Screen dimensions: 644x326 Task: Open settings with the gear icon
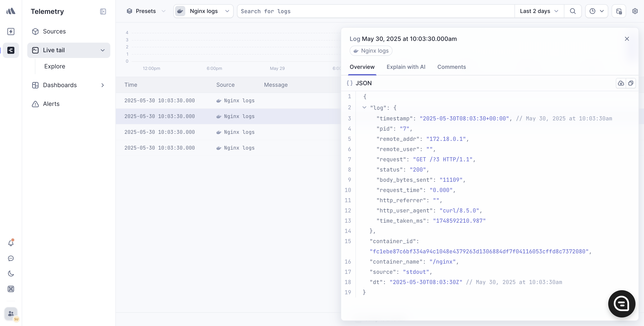click(x=635, y=11)
